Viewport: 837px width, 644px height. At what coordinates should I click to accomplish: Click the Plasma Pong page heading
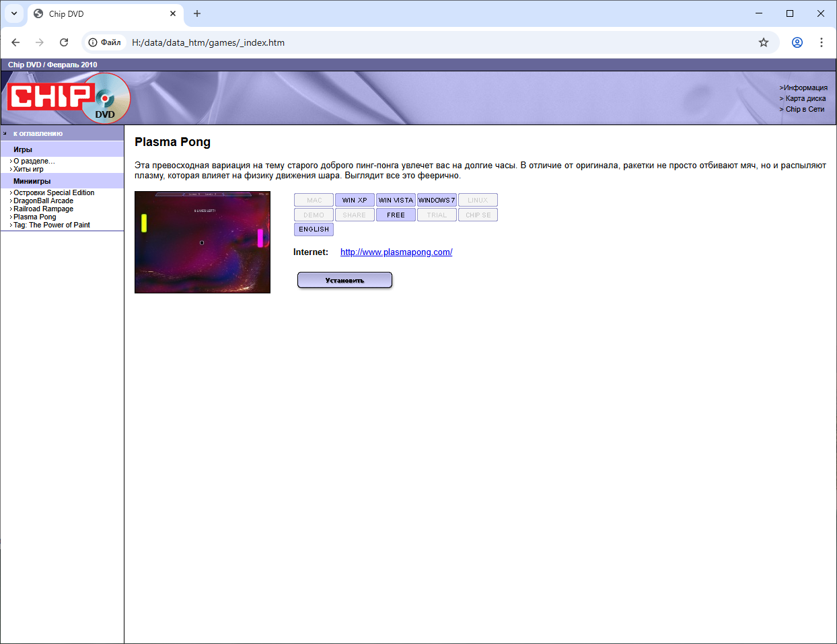point(172,142)
